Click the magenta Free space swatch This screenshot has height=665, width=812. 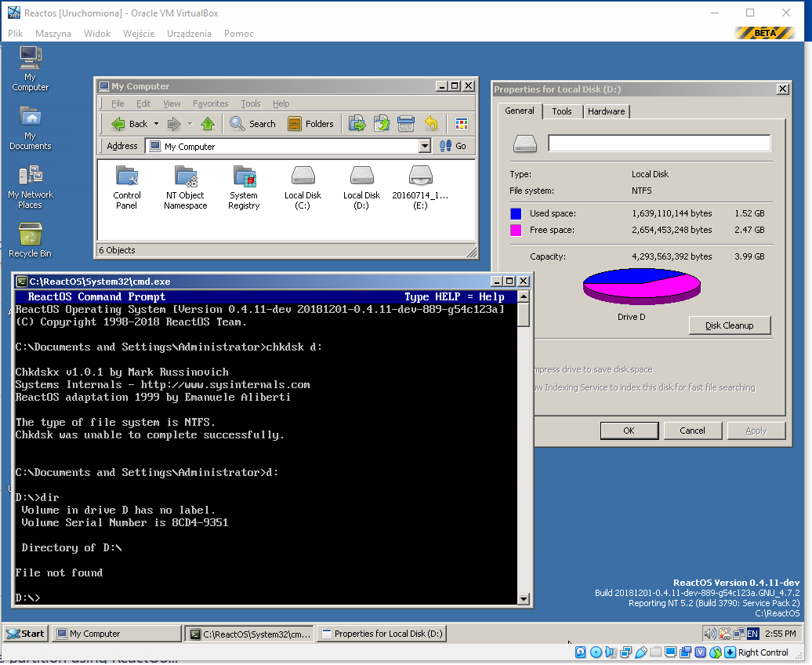coord(516,230)
